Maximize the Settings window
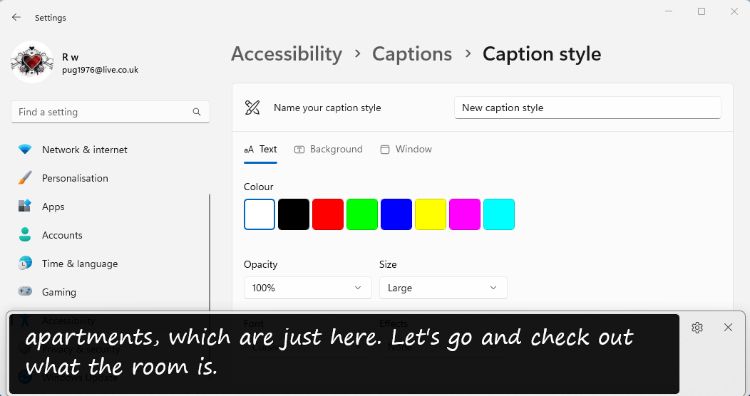Screen dimensions: 750x396 click(x=701, y=11)
